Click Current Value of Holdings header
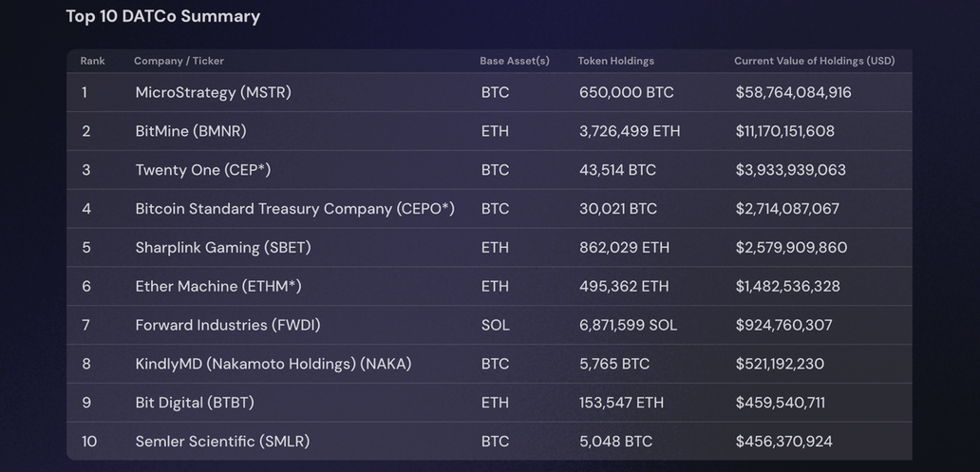This screenshot has height=472, width=980. [x=814, y=61]
